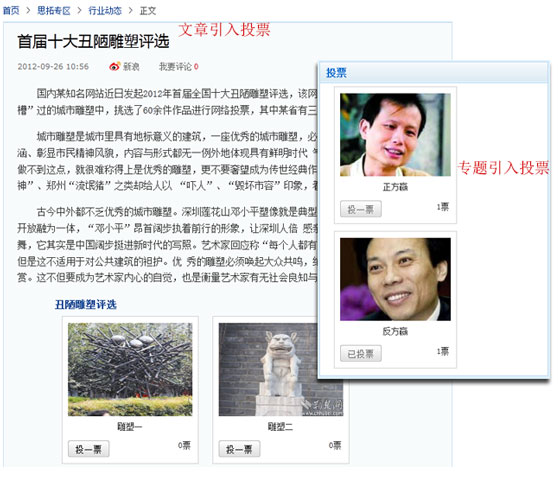Vote for 雕塑二 with 投一票 button
560x477 pixels.
[239, 449]
